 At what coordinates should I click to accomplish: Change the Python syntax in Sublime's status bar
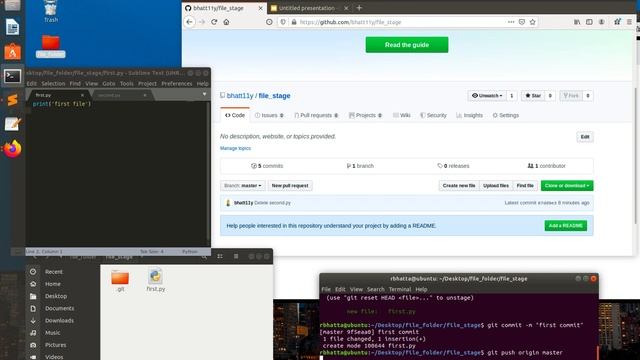pyautogui.click(x=190, y=252)
